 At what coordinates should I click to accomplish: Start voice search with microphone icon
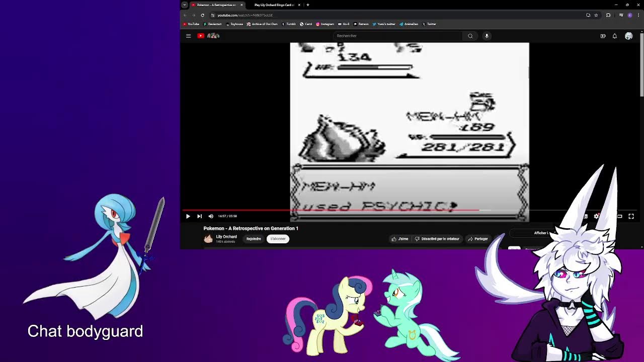coord(487,36)
